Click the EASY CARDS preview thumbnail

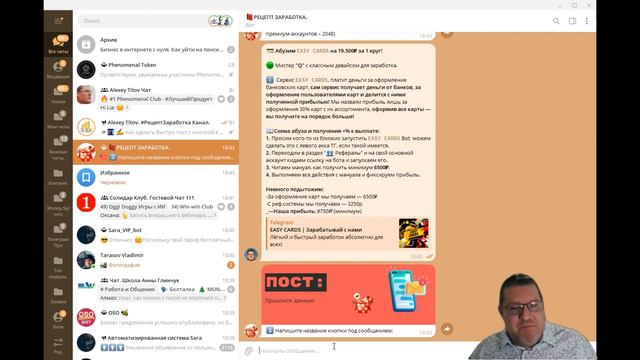coord(414,233)
